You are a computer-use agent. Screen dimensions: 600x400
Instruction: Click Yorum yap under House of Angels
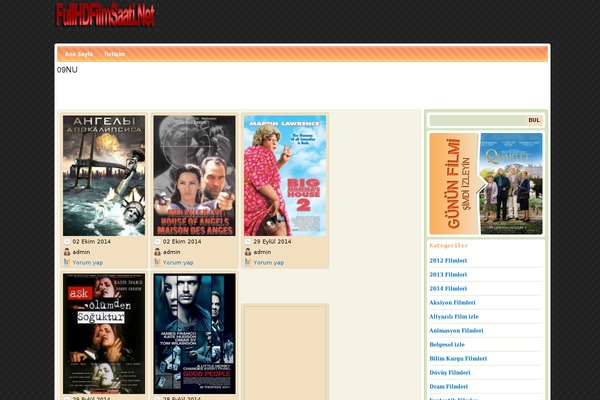coord(178,263)
